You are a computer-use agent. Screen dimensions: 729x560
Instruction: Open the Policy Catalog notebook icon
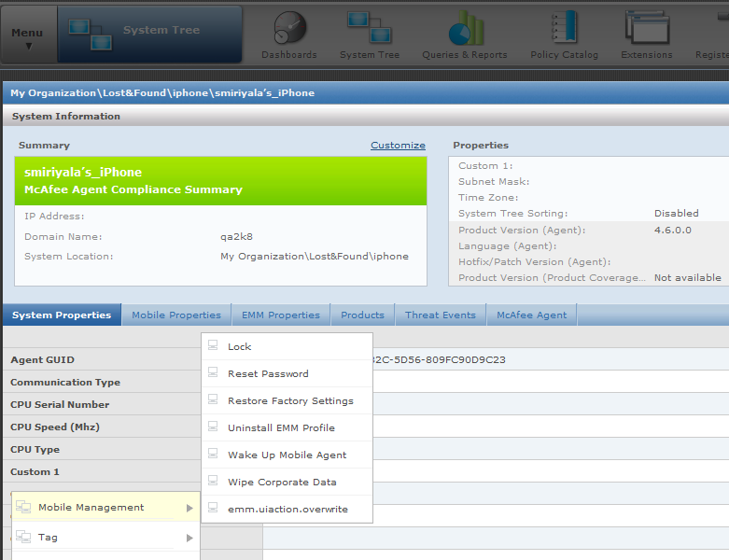click(x=564, y=28)
